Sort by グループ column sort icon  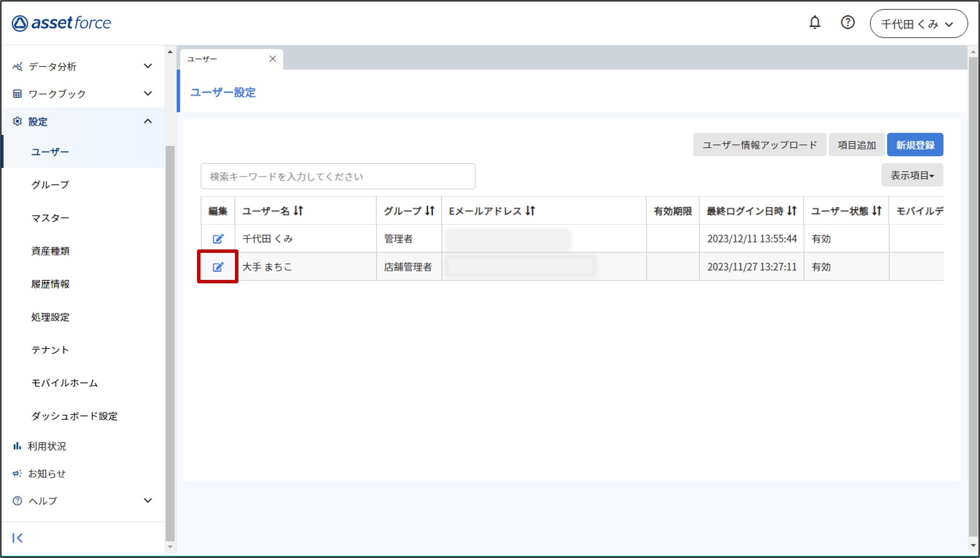pyautogui.click(x=430, y=211)
